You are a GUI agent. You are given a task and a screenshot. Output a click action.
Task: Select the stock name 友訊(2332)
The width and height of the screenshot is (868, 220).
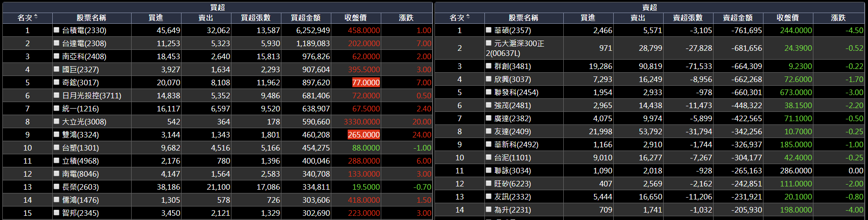[512, 197]
